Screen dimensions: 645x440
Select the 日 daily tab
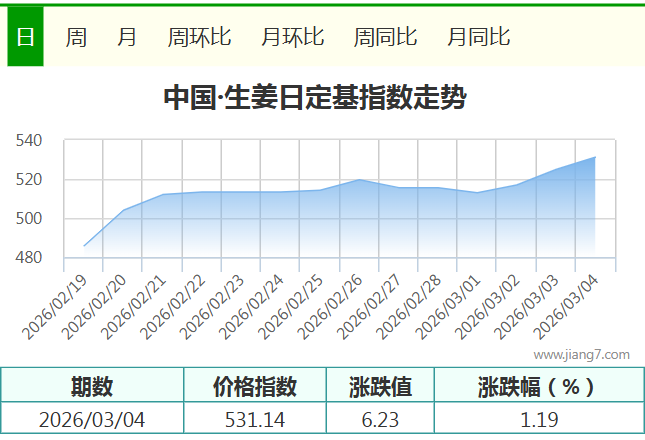[25, 38]
